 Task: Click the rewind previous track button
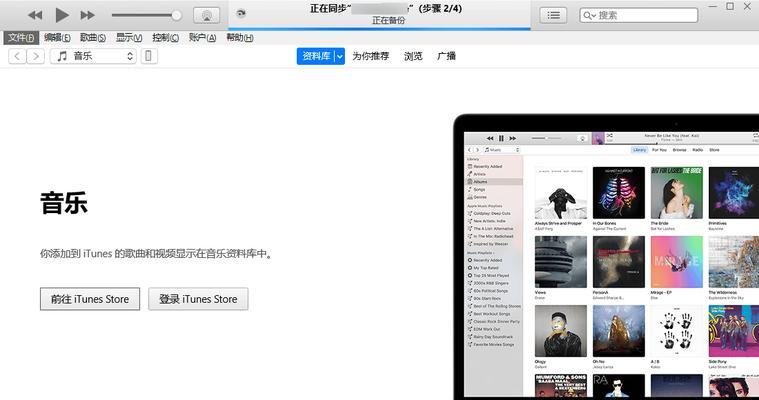coord(35,15)
